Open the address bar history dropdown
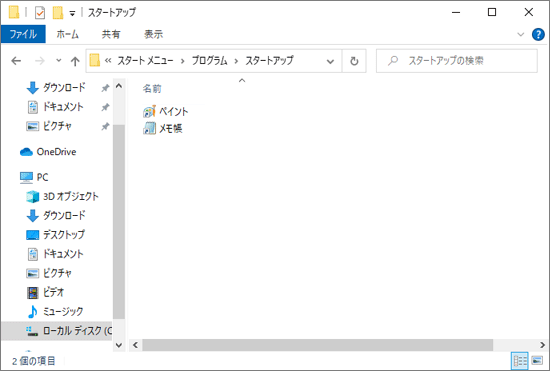Viewport: 550px width, 371px height. point(330,61)
